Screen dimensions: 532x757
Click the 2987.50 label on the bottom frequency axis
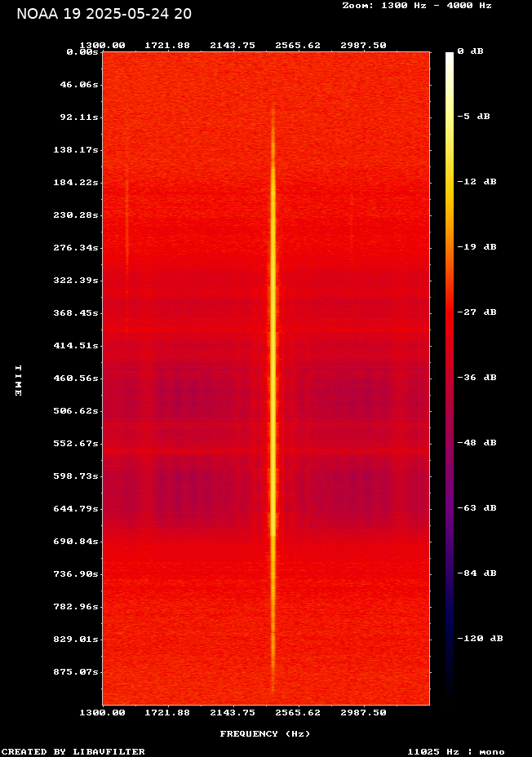coord(364,713)
